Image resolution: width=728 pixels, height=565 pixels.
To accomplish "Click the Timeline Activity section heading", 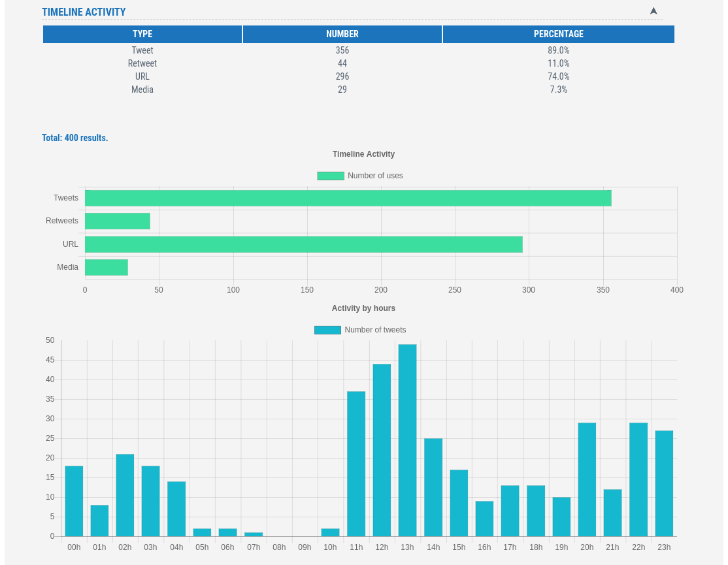I will pyautogui.click(x=84, y=12).
